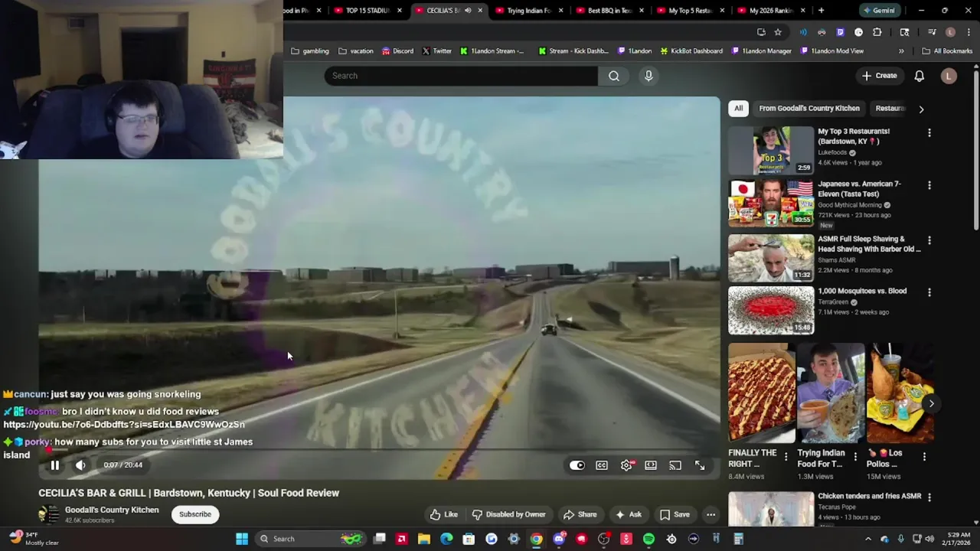Open the gambling bookmarks folder
This screenshot has width=980, height=551.
[x=310, y=51]
